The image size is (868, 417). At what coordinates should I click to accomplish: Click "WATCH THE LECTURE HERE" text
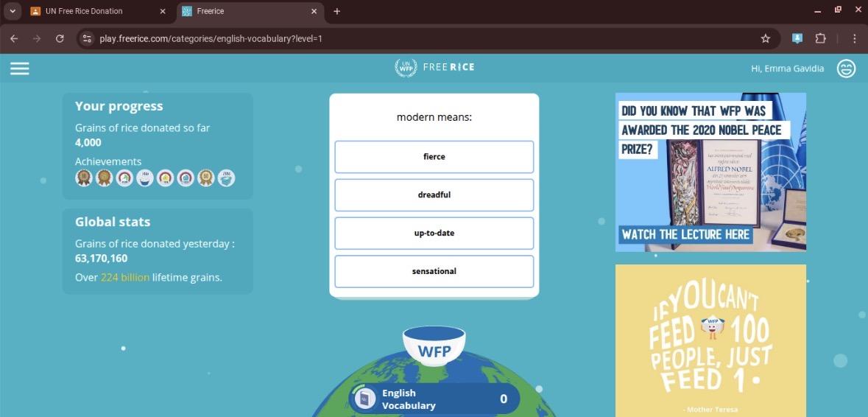point(685,234)
